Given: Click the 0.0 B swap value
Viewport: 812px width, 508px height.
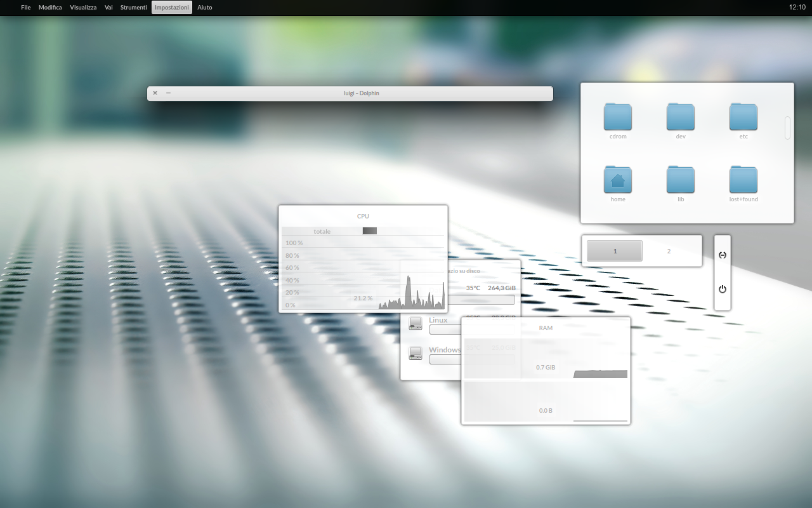Looking at the screenshot, I should tap(546, 411).
